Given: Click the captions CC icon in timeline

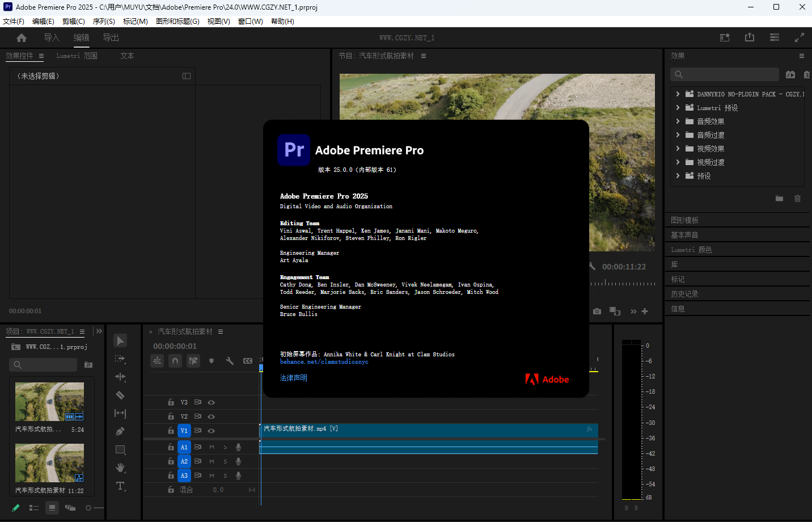Looking at the screenshot, I should point(248,361).
